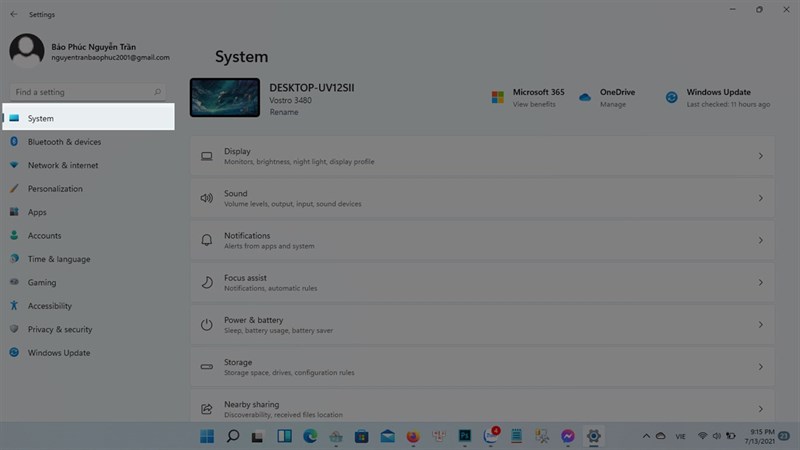Open Accessibility settings label
The width and height of the screenshot is (800, 450).
tap(49, 306)
